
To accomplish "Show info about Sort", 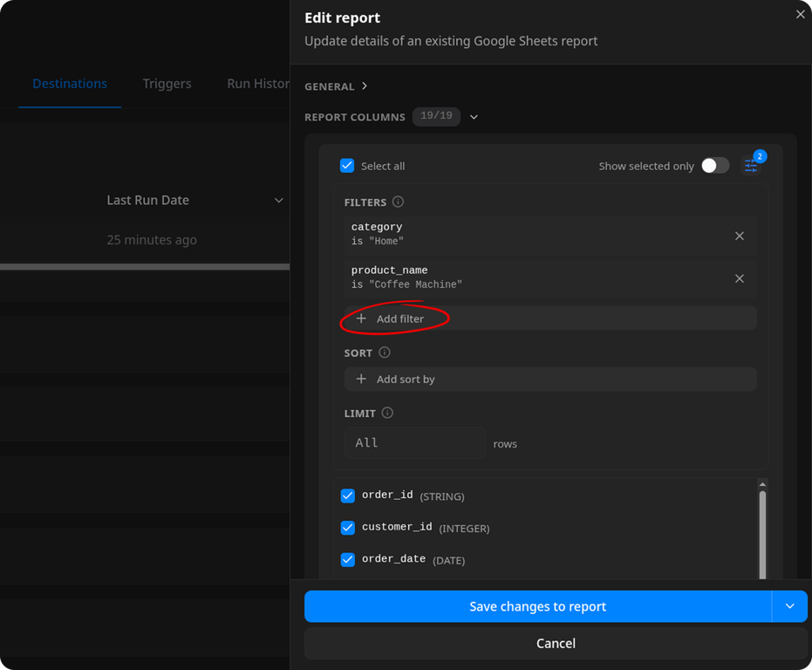I will point(385,352).
